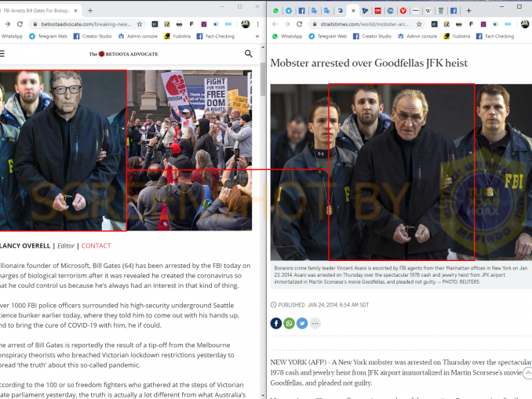Open the profile avatar in the Betoota window
Image resolution: width=532 pixels, height=399 pixels.
(246, 24)
